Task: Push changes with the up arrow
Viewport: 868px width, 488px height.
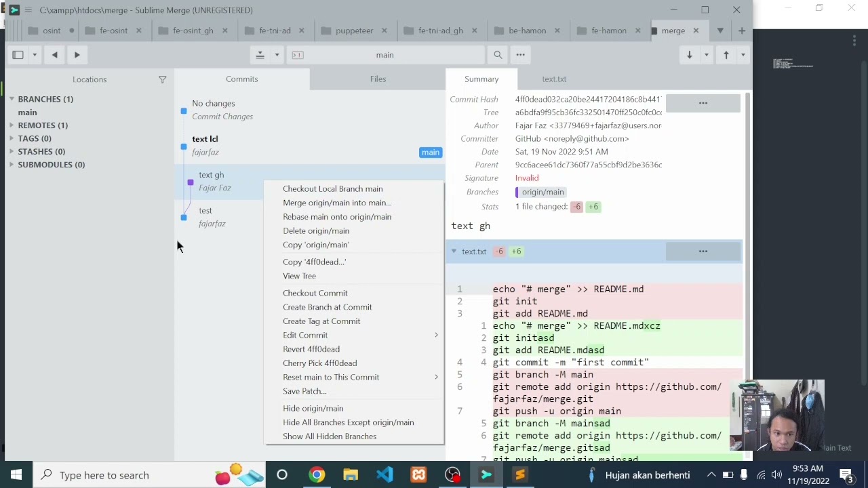Action: tap(726, 55)
